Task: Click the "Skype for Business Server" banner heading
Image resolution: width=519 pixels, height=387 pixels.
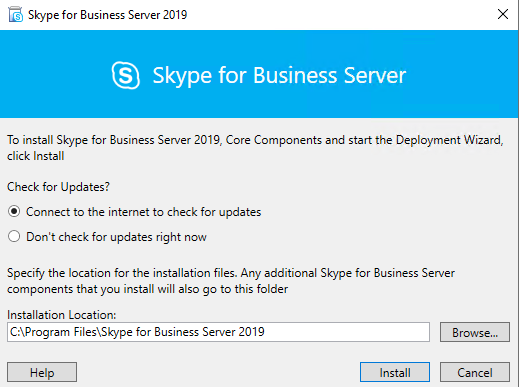Action: 279,76
